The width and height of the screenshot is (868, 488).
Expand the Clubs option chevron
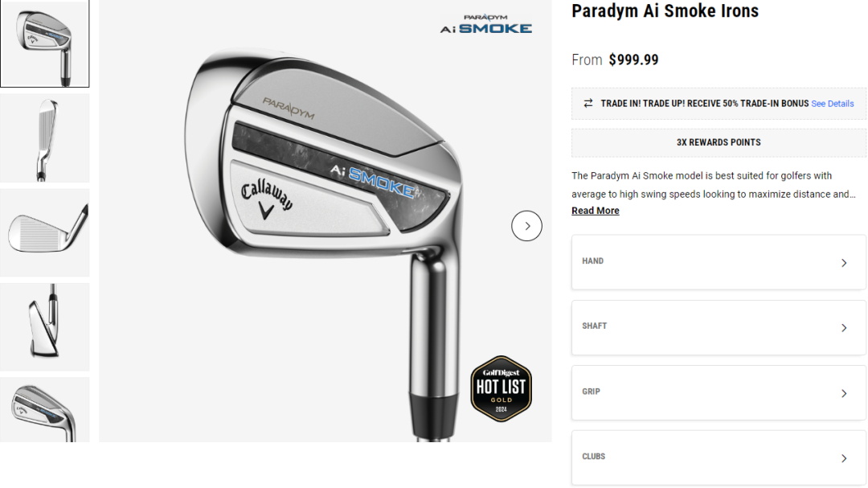point(844,458)
